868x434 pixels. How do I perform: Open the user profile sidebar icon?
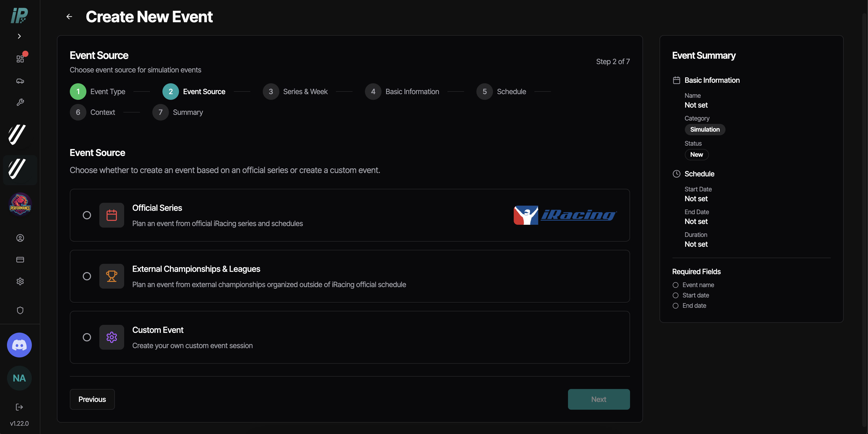click(20, 238)
